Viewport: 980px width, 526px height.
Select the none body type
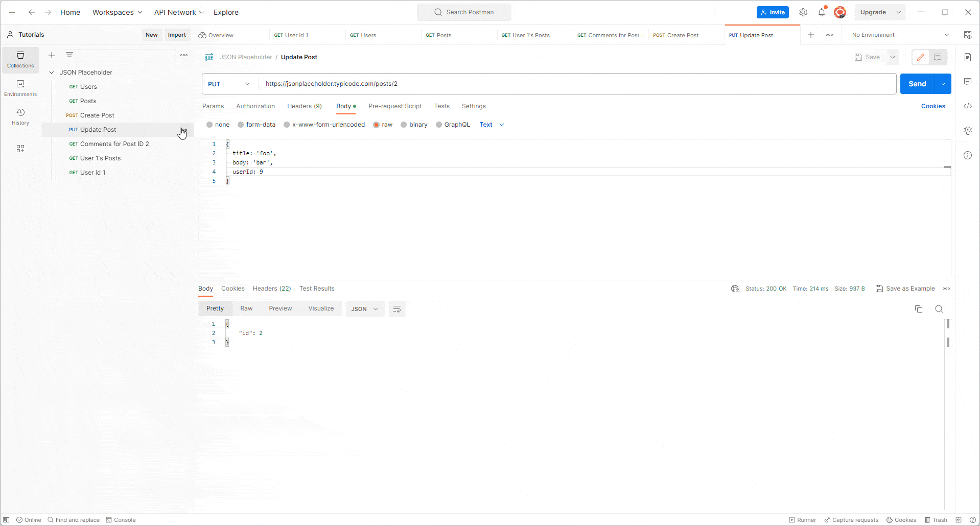click(x=209, y=125)
